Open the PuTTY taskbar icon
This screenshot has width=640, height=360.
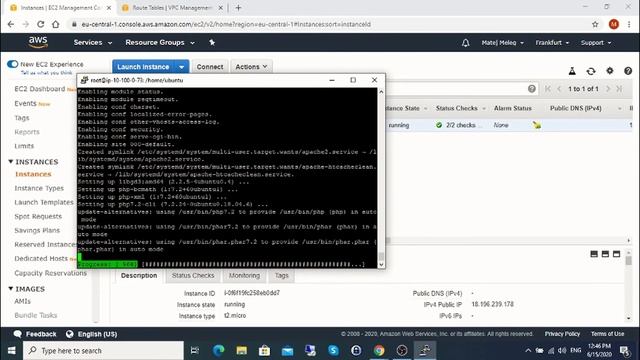point(424,350)
